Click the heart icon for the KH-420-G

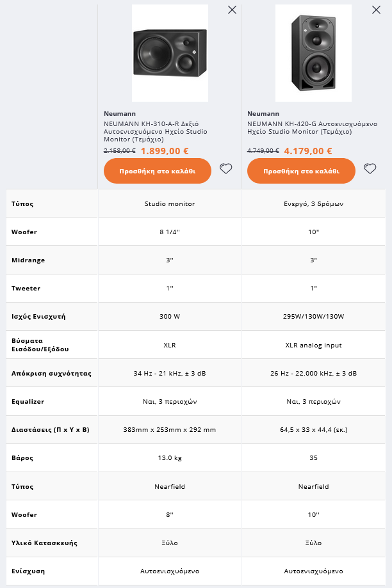[370, 169]
